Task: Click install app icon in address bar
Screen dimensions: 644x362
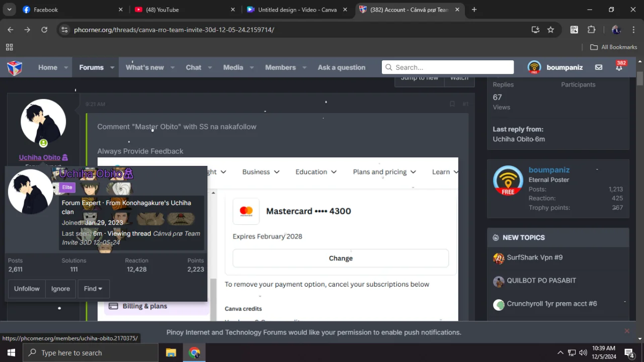Action: point(535,30)
